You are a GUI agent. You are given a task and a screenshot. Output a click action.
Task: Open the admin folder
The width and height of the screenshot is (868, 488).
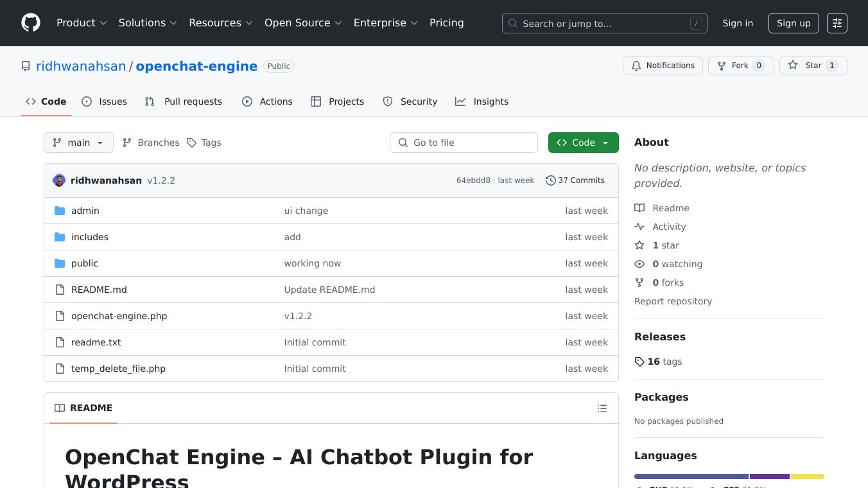(85, 211)
